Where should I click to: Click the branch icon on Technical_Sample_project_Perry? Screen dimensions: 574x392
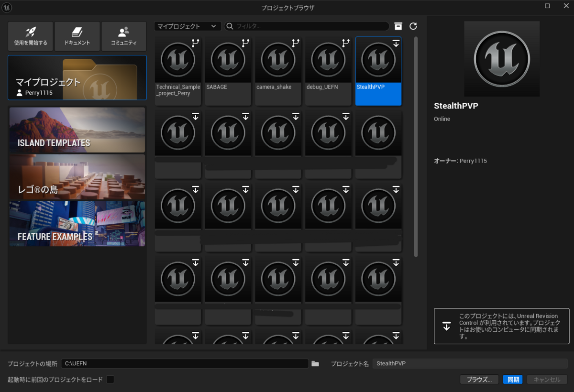coord(195,43)
